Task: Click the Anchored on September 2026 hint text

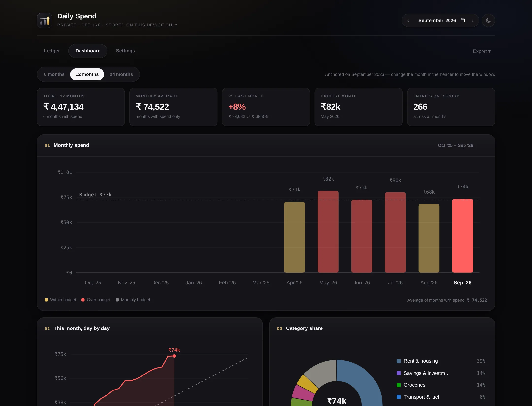Action: 410,74
